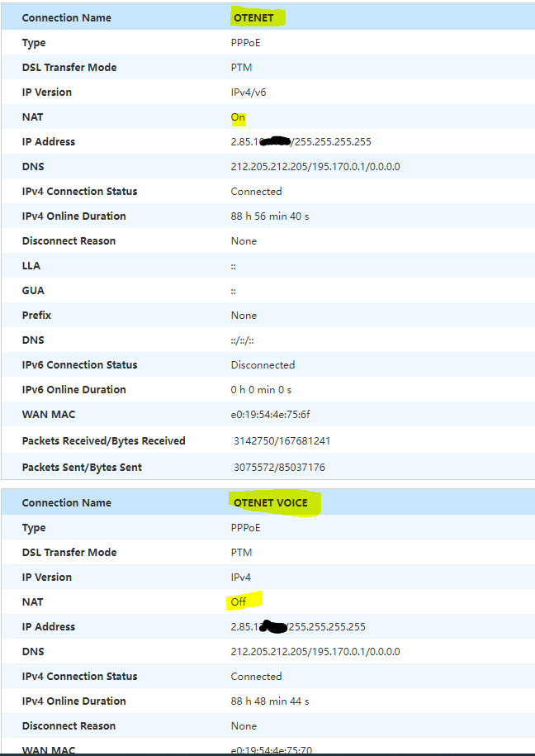Click the OTENET table's DSL Transfer Mode label
The height and width of the screenshot is (756, 535).
coord(69,68)
